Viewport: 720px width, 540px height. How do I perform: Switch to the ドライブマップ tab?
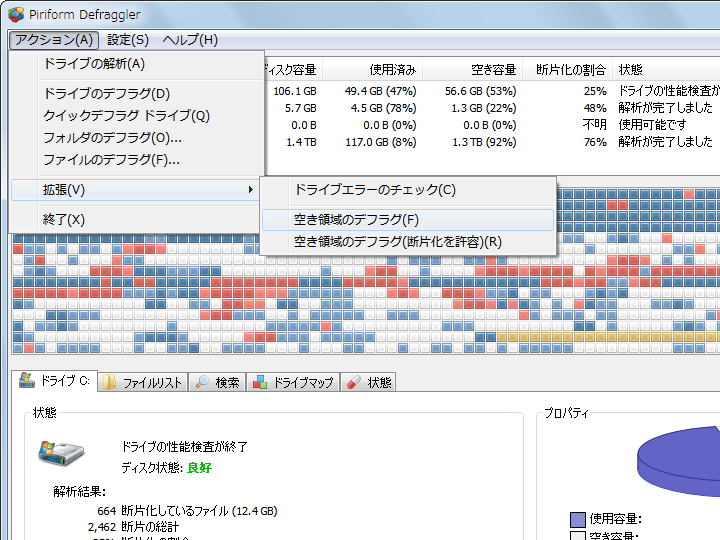click(x=293, y=382)
